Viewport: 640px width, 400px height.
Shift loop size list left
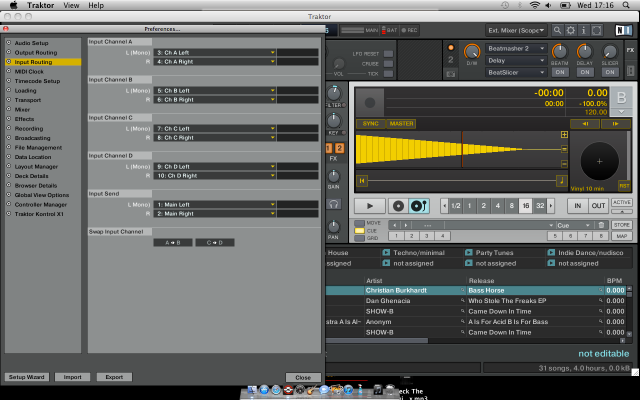pos(444,206)
